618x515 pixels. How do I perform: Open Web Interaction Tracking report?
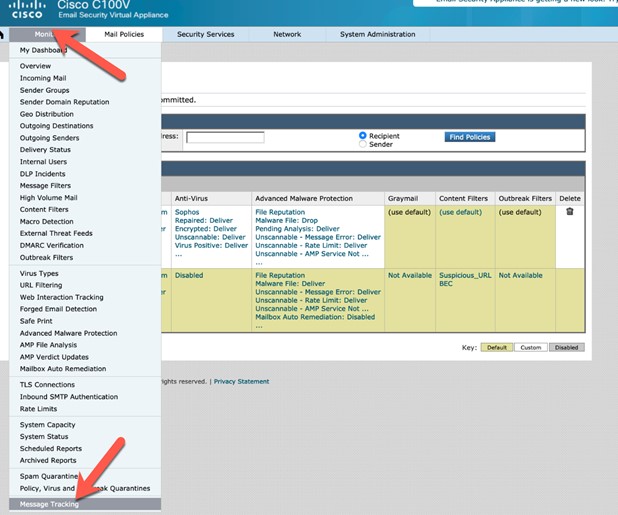coord(61,297)
